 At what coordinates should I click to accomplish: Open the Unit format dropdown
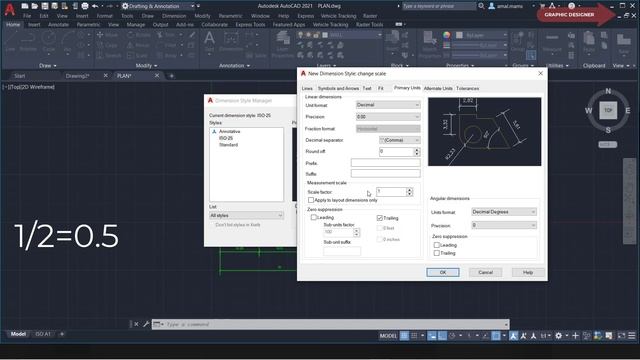[x=388, y=105]
